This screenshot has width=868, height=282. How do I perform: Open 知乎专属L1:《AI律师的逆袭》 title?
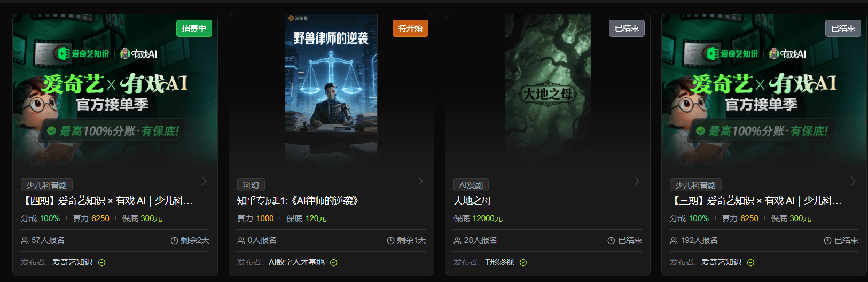(298, 201)
